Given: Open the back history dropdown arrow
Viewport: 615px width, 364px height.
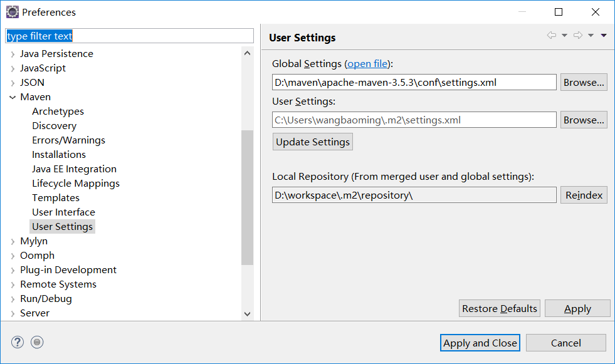Looking at the screenshot, I should 564,36.
